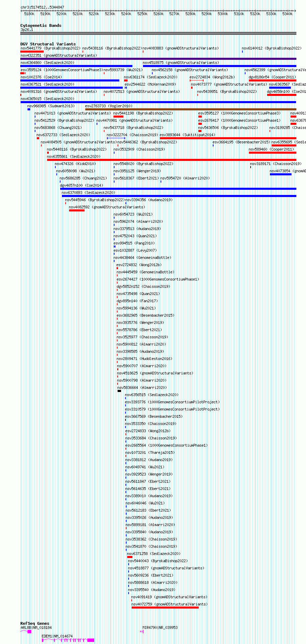Open nsv966985 (Sudmant2013) variant
306x644 pixels.
coord(51,106)
